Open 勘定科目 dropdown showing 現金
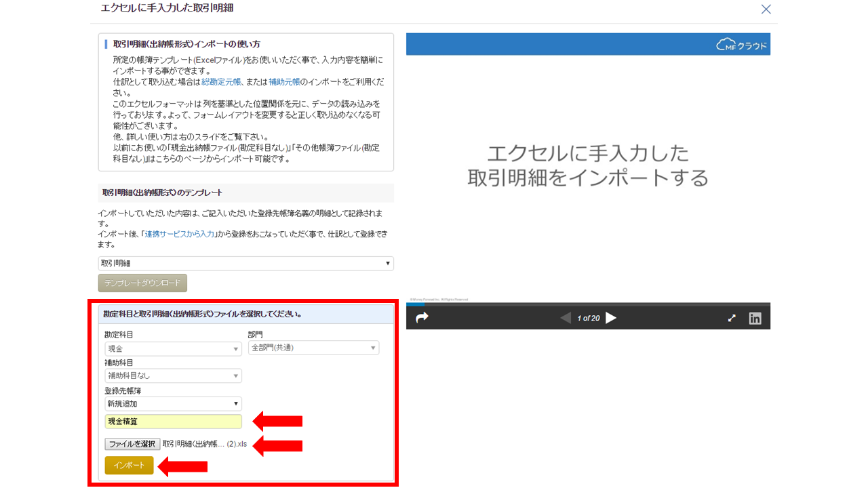 (x=173, y=348)
